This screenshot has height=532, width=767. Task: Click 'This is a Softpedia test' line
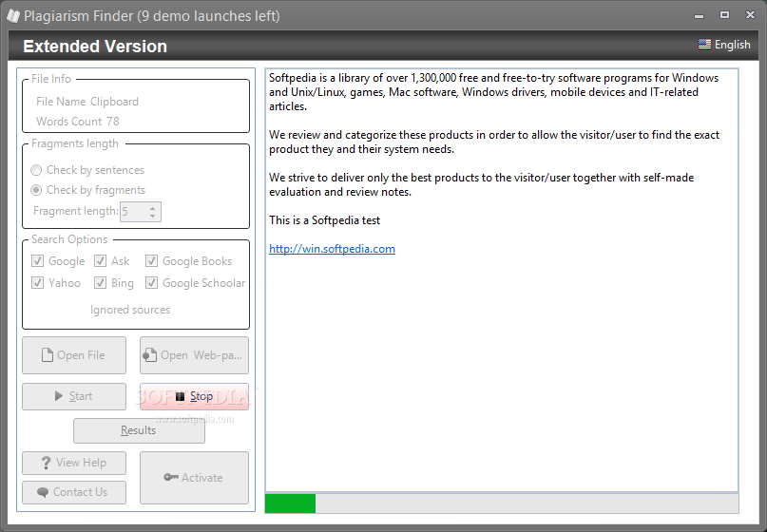click(324, 220)
